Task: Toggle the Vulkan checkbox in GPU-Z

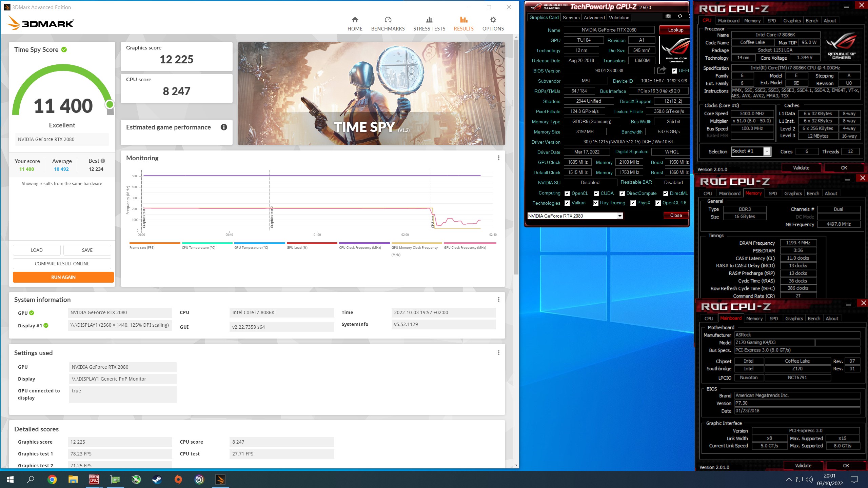Action: [567, 203]
